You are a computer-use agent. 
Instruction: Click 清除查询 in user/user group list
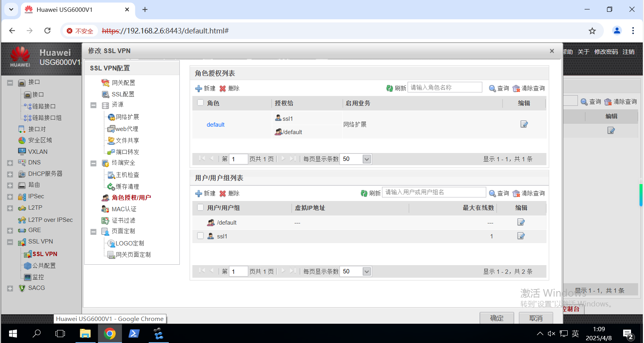[529, 194]
